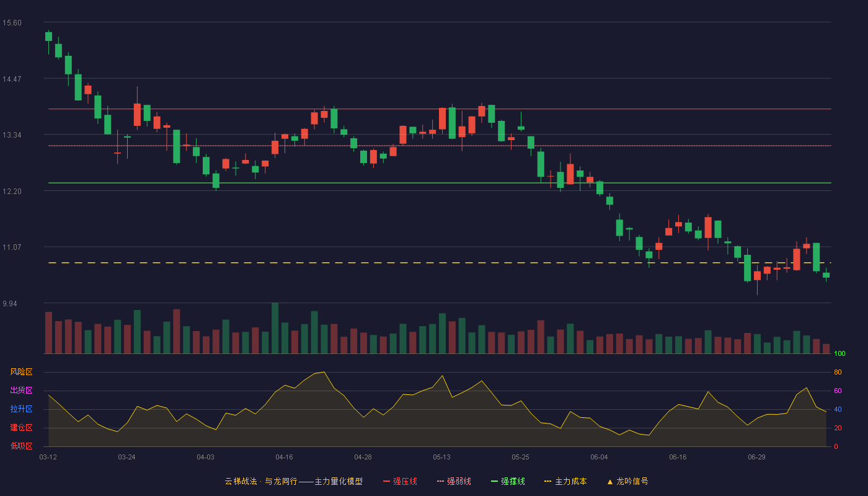Click the 04-03 date label
The image size is (868, 496).
coord(205,457)
